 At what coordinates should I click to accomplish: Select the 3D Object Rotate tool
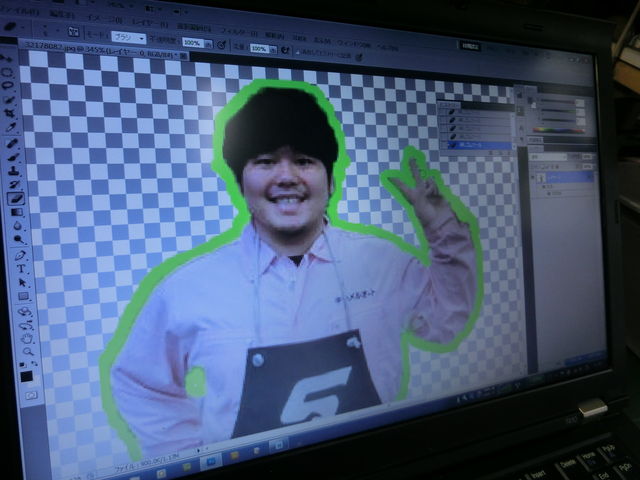pos(24,312)
